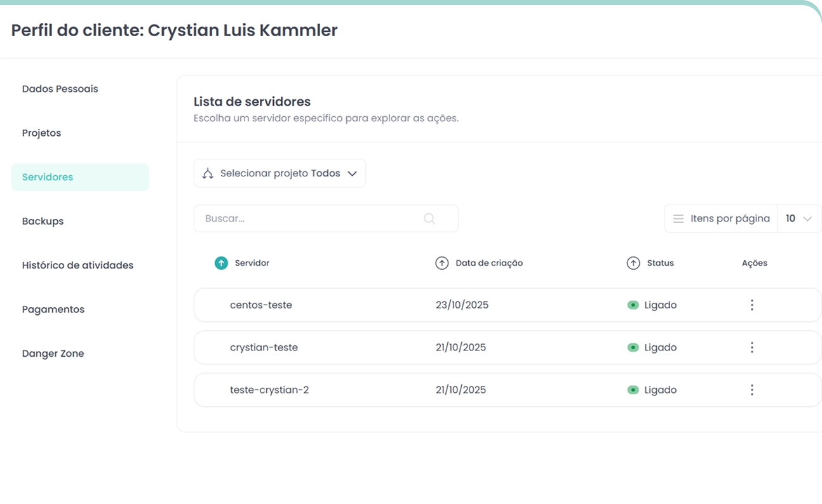The height and width of the screenshot is (504, 822).
Task: Open actions menu for centos-teste server
Action: point(751,305)
